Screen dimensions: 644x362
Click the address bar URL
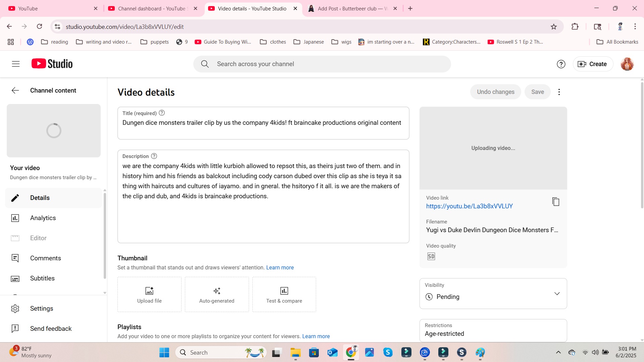click(x=125, y=27)
